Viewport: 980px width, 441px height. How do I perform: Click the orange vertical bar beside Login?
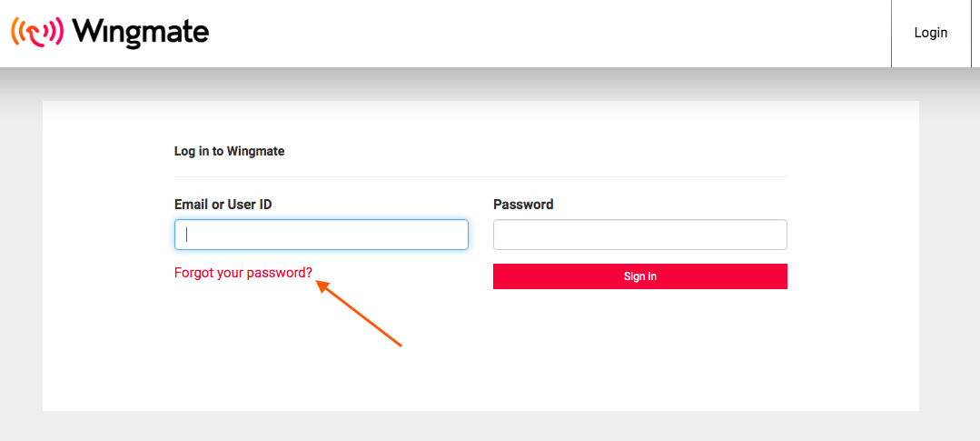click(891, 33)
